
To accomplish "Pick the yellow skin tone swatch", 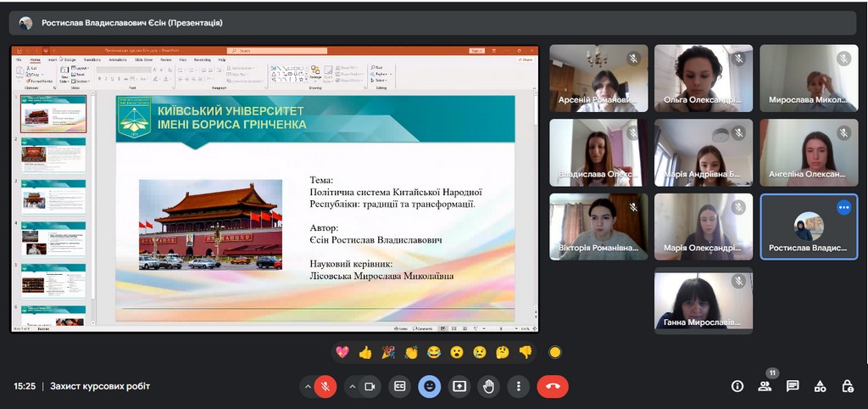I will [x=555, y=352].
